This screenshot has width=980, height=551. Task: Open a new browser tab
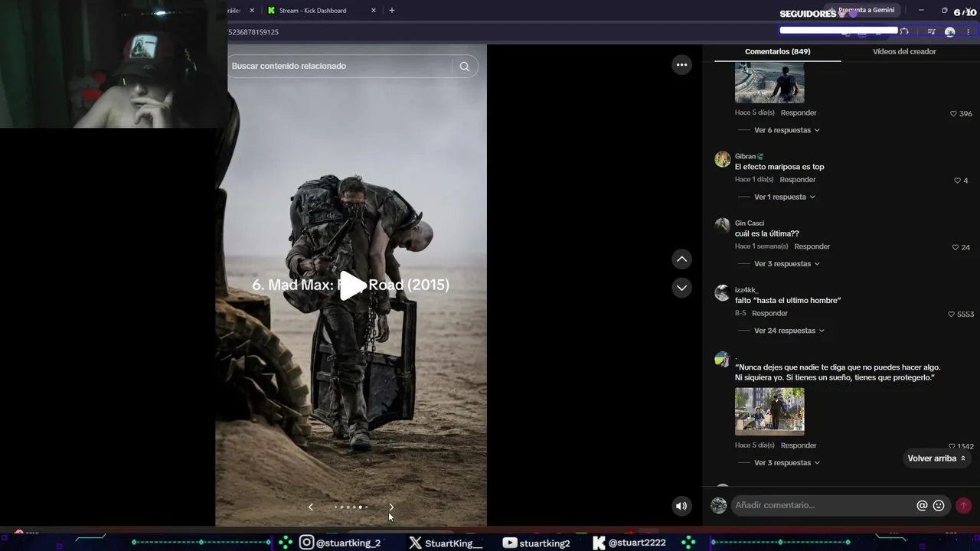[x=392, y=11]
